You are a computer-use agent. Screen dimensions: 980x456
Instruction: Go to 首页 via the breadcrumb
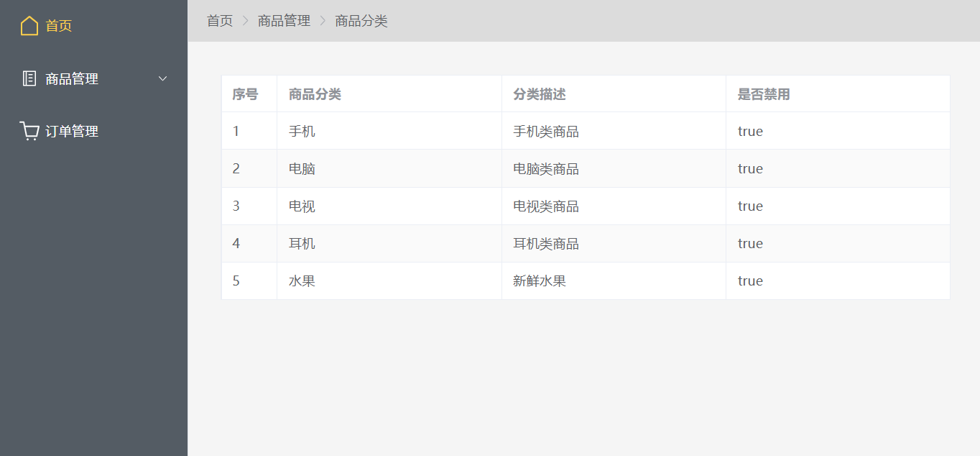coord(220,21)
